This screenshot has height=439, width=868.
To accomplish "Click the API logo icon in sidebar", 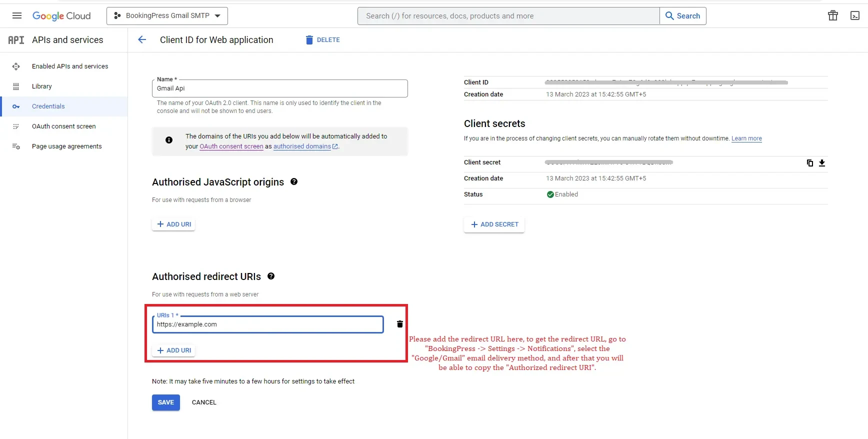I will click(x=16, y=40).
